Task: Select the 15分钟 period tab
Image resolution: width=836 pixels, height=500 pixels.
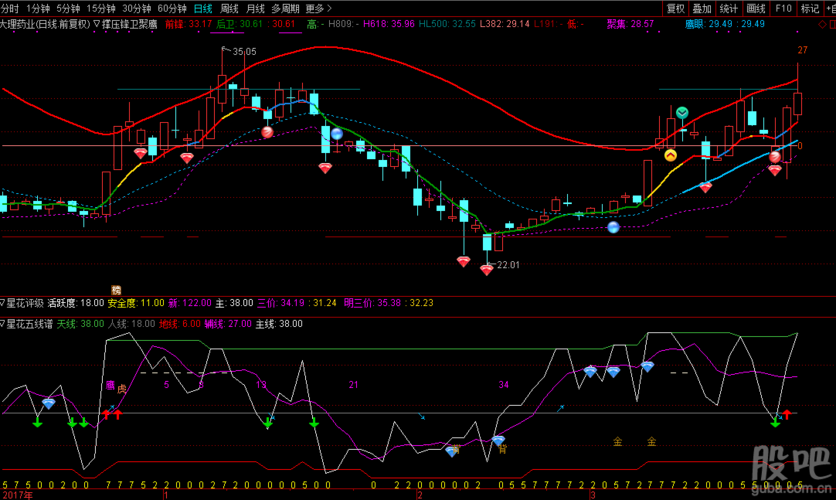Action: [x=101, y=9]
